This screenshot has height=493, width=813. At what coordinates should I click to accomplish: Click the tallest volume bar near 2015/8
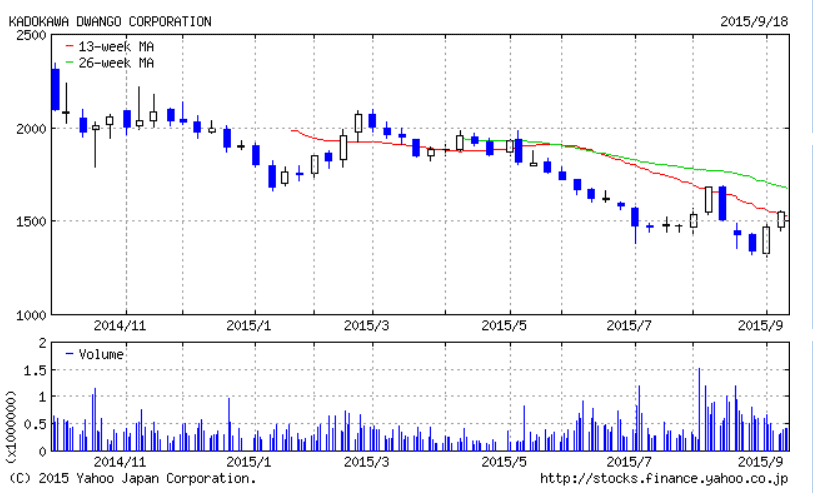coord(699,410)
